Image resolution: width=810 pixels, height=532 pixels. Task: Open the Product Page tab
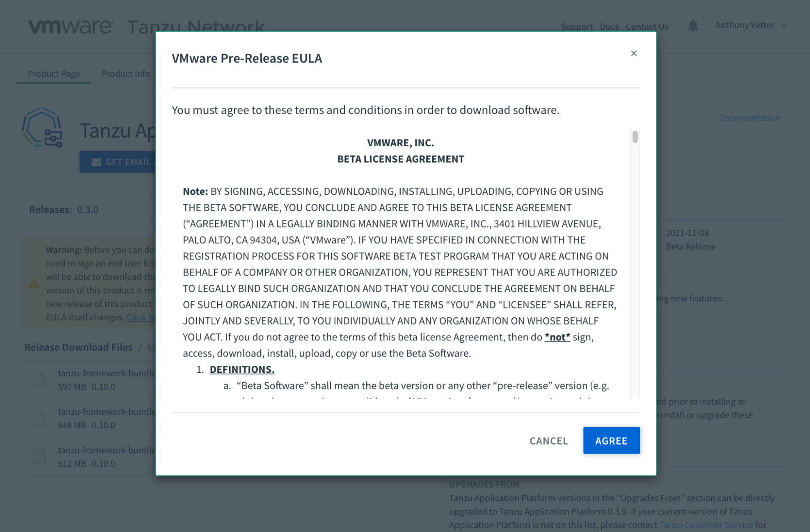(53, 74)
